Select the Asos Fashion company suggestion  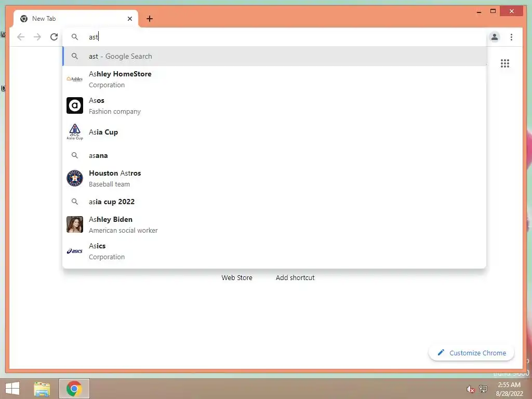point(274,106)
